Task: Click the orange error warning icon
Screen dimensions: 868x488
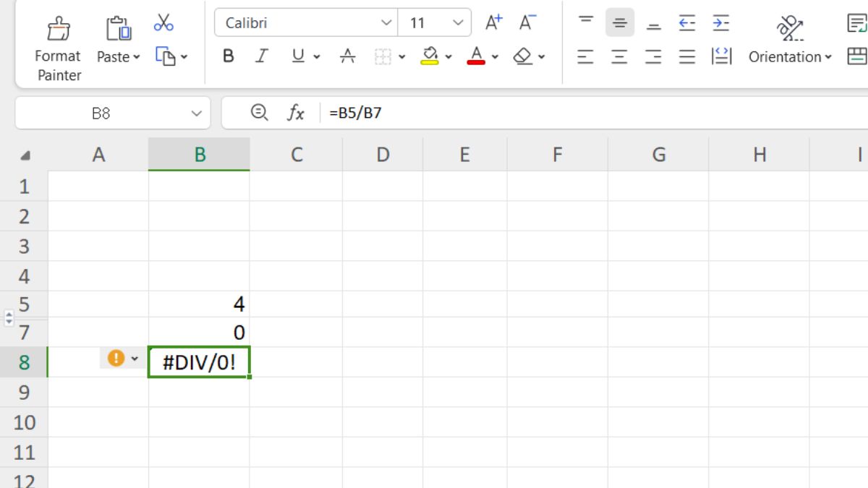Action: (116, 358)
